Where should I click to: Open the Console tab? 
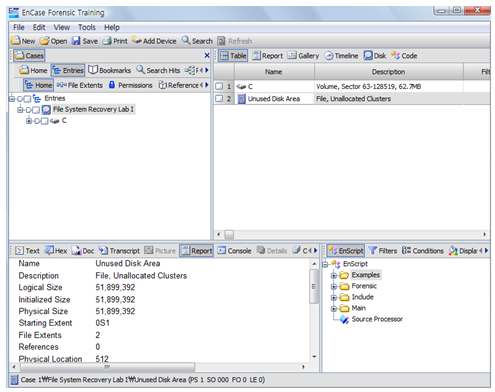[234, 251]
